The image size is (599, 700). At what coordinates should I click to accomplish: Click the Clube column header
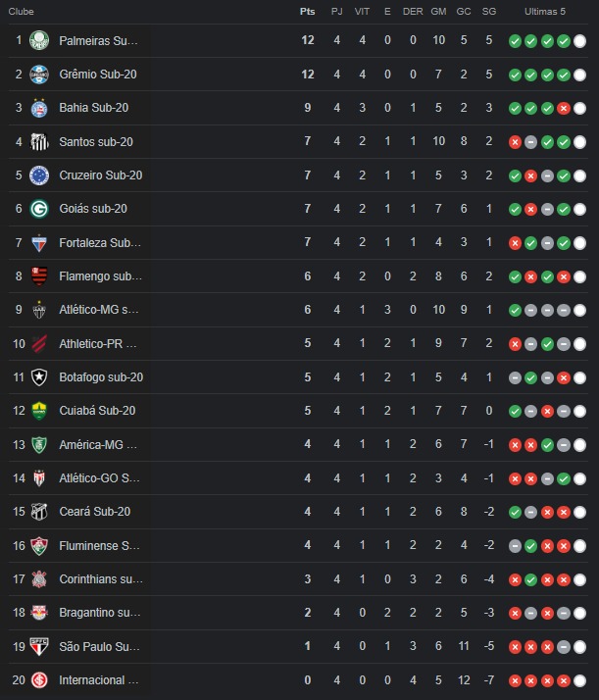coord(21,12)
